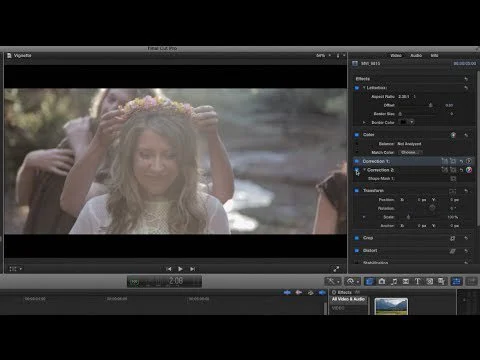
Task: Open the viewer zoom percentage dropdown
Action: coord(323,55)
